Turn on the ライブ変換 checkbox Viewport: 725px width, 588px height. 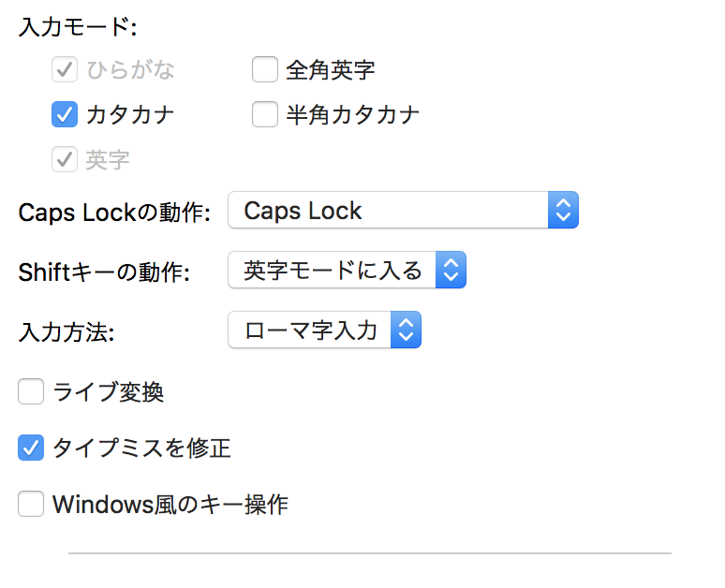point(32,391)
